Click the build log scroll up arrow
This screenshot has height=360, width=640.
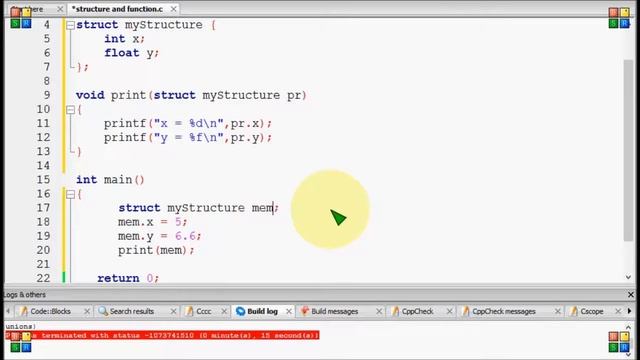point(629,327)
